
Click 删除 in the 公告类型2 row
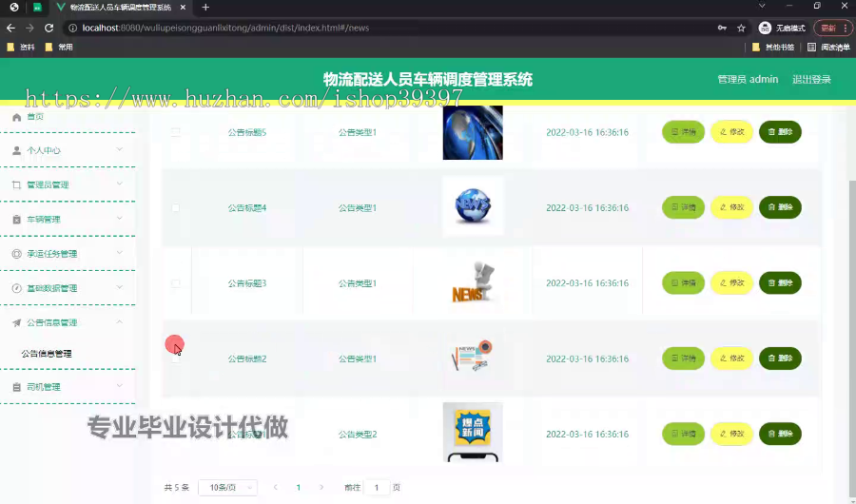coord(780,434)
